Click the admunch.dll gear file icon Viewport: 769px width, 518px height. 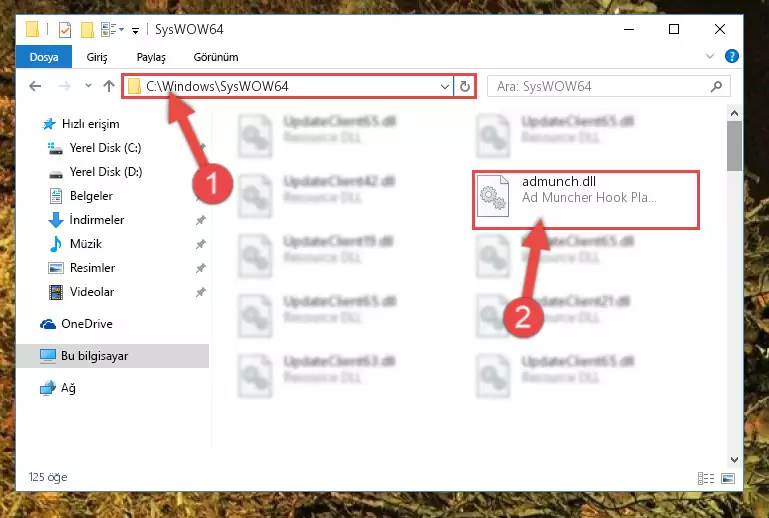[493, 195]
